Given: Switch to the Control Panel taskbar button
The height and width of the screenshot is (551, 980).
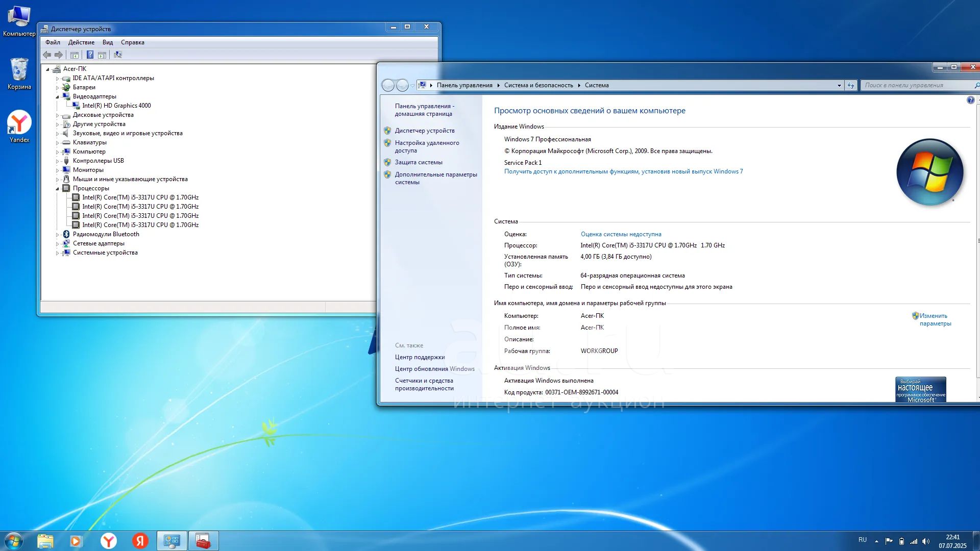Looking at the screenshot, I should tap(171, 541).
